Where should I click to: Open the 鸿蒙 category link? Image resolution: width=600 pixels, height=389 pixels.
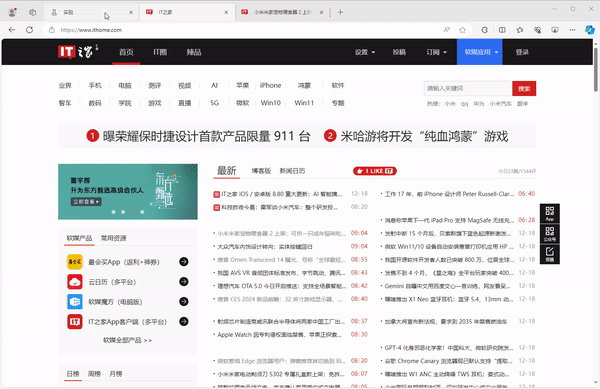304,85
